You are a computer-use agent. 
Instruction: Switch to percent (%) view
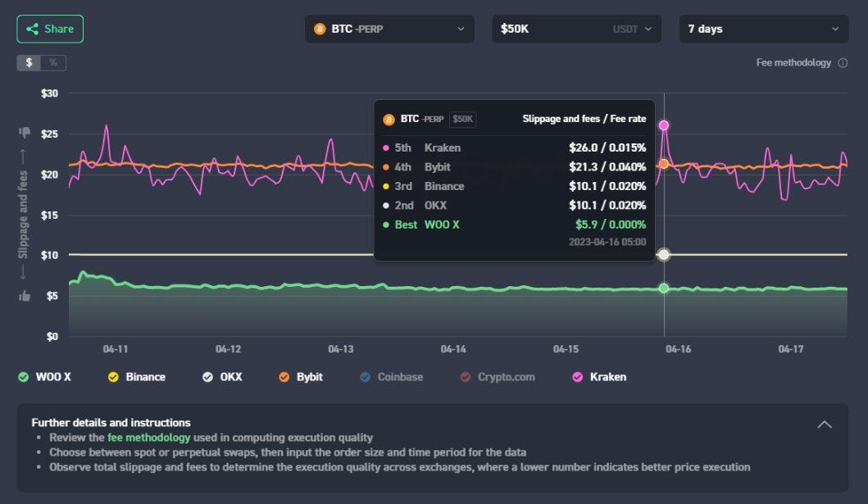point(53,63)
